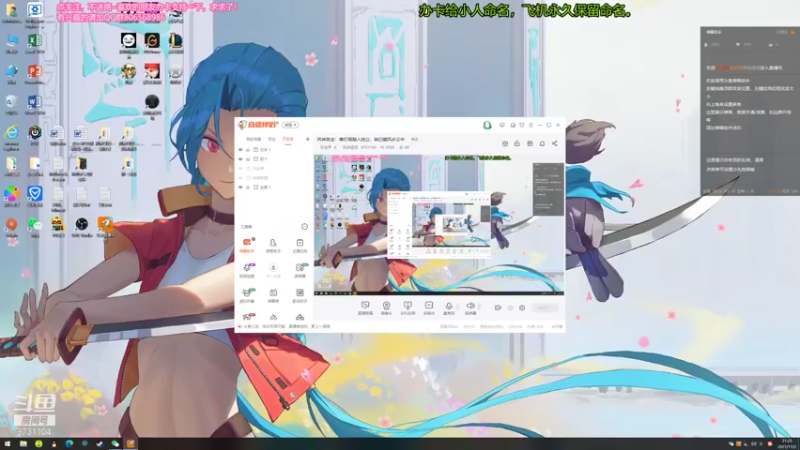This screenshot has height=450, width=800.
Task: Open the streamer tasks calendar tool
Action: click(299, 245)
